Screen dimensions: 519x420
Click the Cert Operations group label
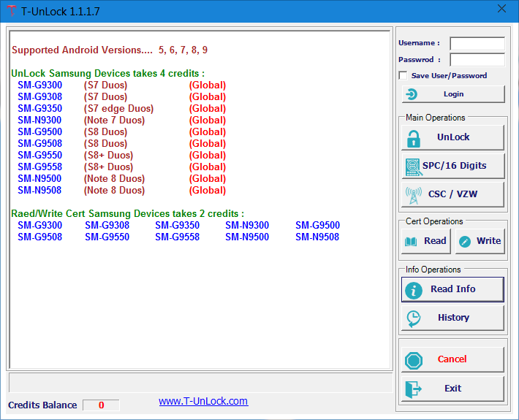coord(434,221)
